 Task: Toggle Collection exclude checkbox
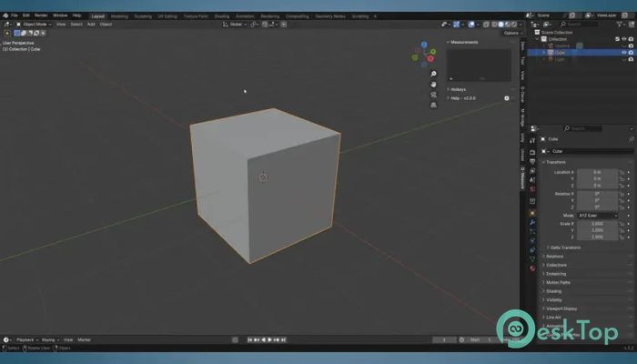618,39
